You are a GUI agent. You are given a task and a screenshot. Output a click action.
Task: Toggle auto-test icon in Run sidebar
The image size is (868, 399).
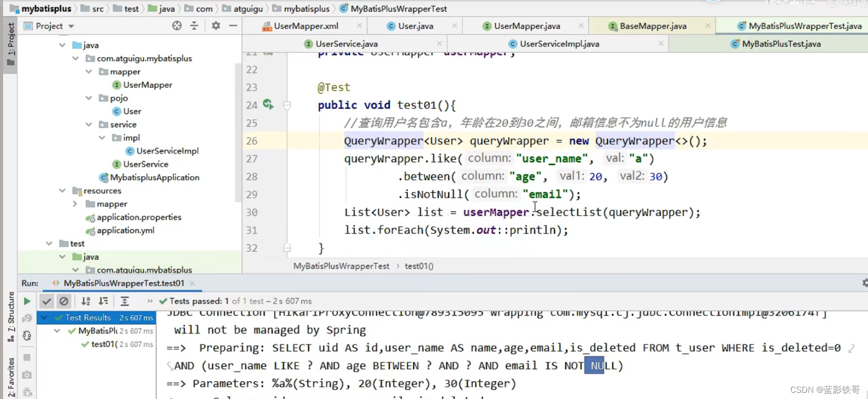pos(27,336)
